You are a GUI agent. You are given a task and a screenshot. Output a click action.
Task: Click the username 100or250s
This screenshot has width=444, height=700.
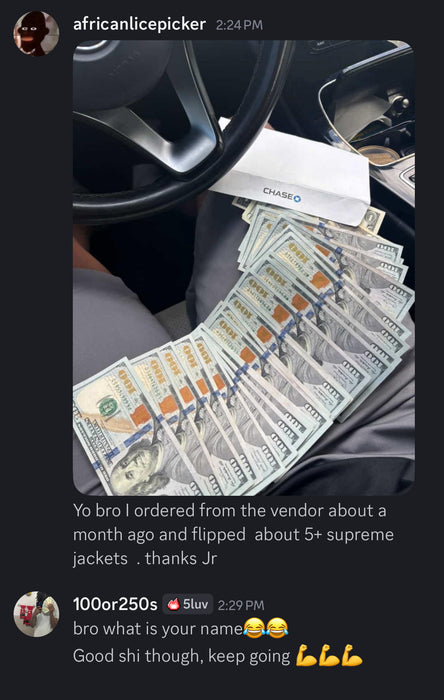[115, 604]
